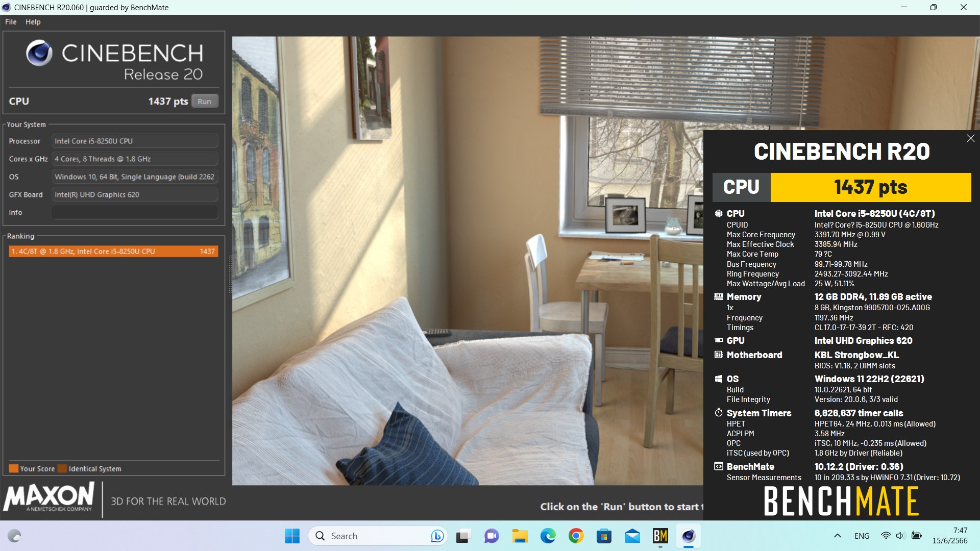The width and height of the screenshot is (980, 551).
Task: Click the System Timers stopwatch icon
Action: (x=719, y=413)
